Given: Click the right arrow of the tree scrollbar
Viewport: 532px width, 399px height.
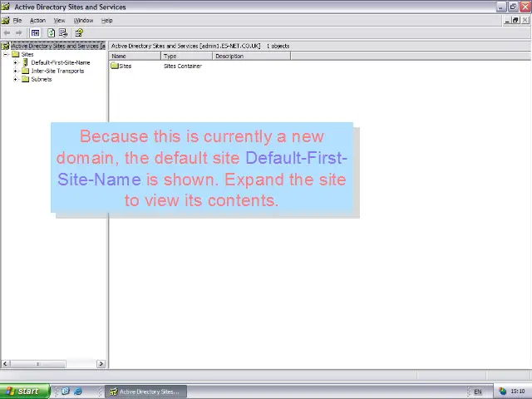Looking at the screenshot, I should tap(101, 364).
